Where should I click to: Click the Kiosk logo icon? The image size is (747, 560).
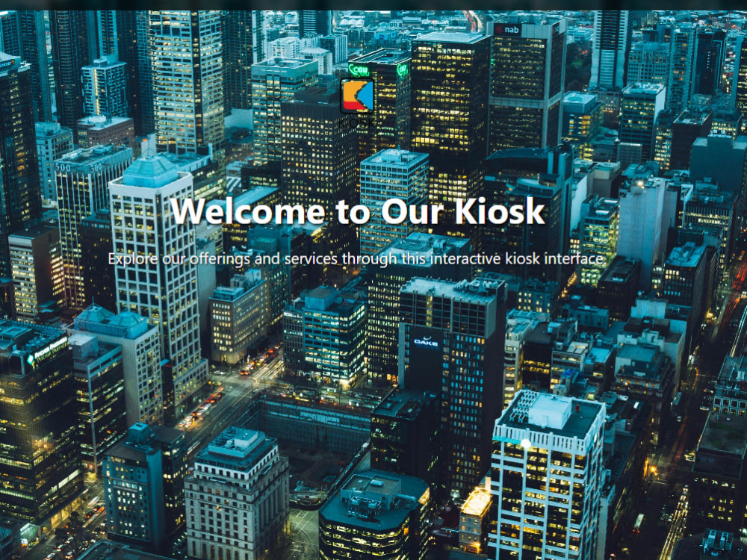pos(357,96)
